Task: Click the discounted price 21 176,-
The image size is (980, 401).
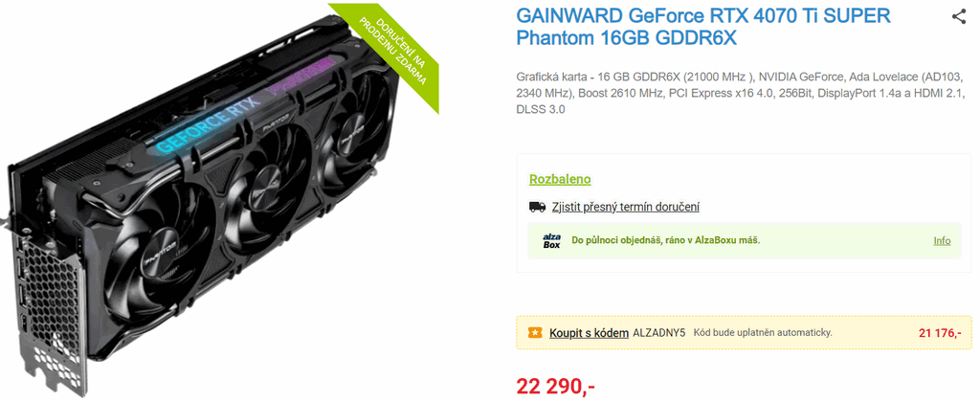Action: click(x=940, y=333)
